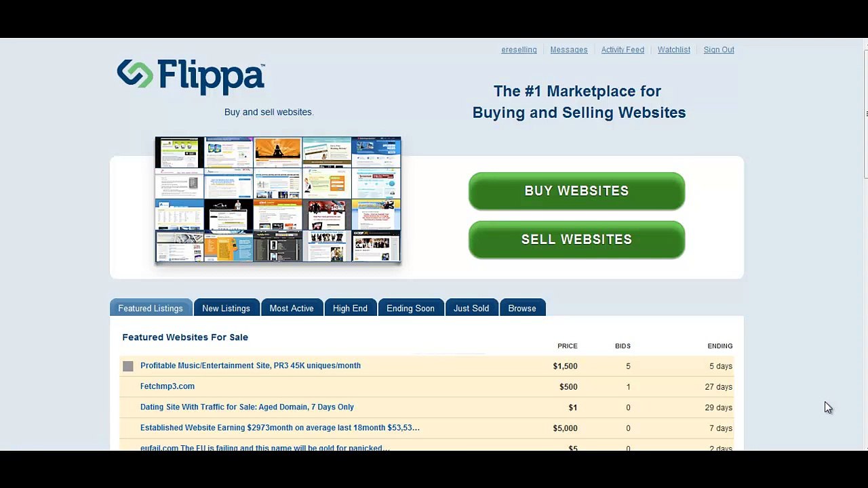Click the $5,000 price value
Image resolution: width=868 pixels, height=488 pixels.
coord(565,428)
